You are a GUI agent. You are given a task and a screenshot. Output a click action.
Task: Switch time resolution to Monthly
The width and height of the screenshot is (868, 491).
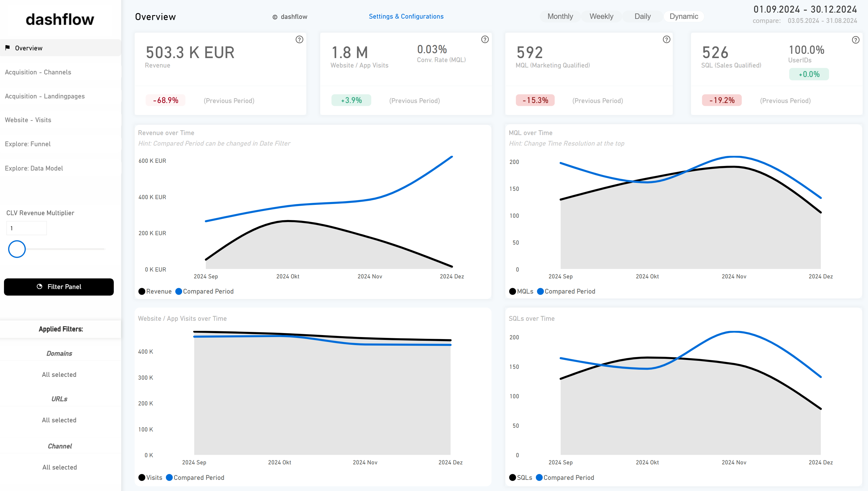click(560, 16)
